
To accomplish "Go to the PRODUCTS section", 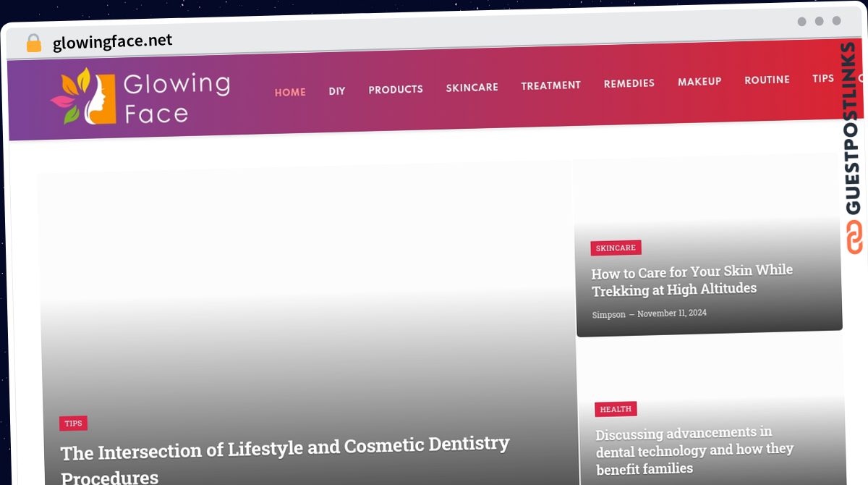I will (x=396, y=90).
